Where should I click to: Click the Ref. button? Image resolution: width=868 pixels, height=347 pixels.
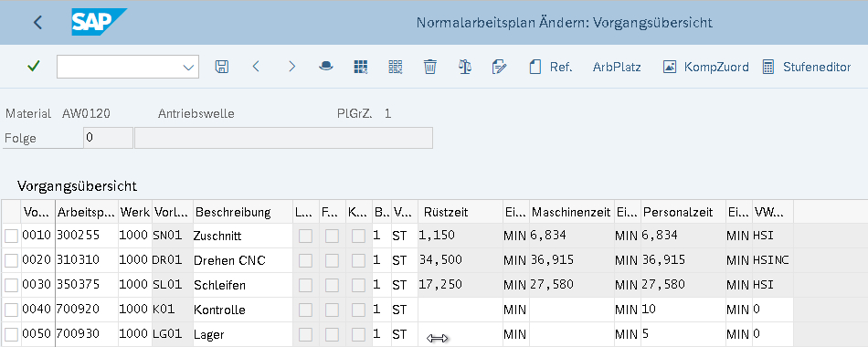[551, 67]
